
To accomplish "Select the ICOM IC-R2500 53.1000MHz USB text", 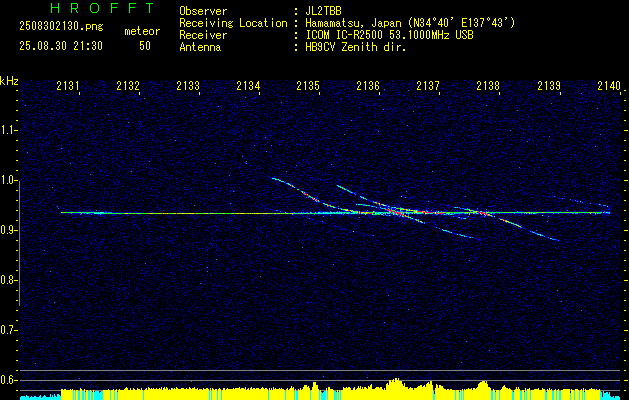I will point(389,35).
